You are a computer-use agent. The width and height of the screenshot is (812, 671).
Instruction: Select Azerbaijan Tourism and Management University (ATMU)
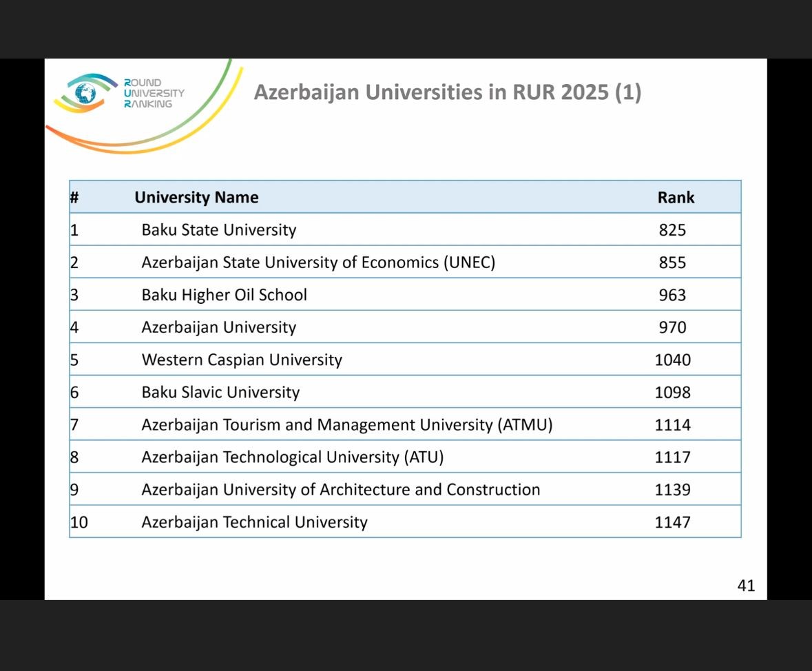(x=346, y=425)
